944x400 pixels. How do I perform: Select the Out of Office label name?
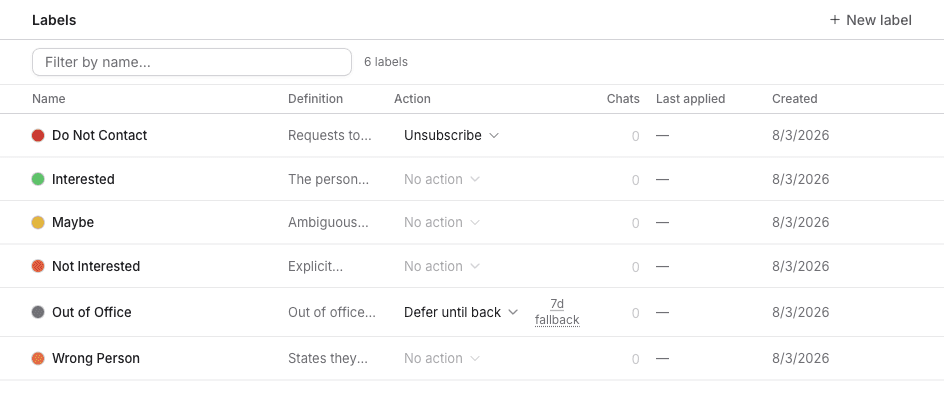(92, 312)
